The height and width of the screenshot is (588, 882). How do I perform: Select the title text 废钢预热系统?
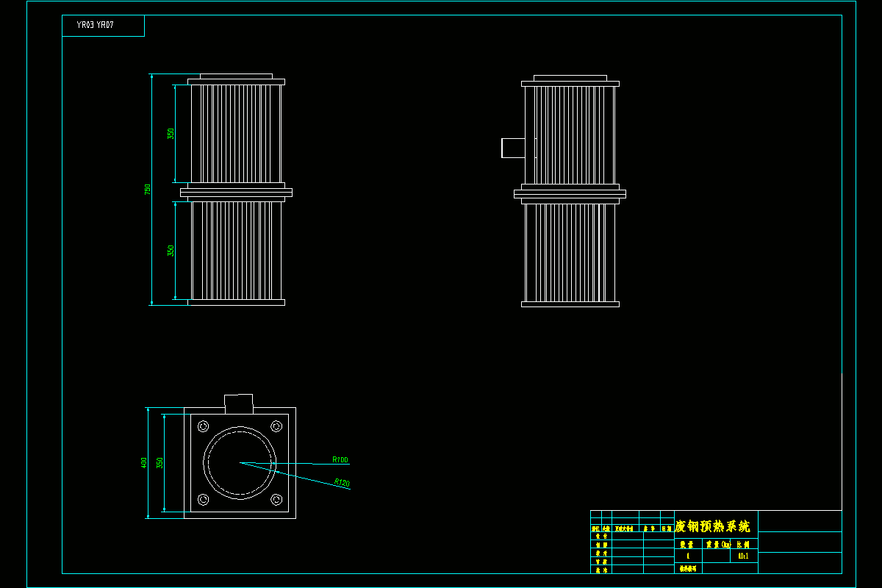[713, 526]
